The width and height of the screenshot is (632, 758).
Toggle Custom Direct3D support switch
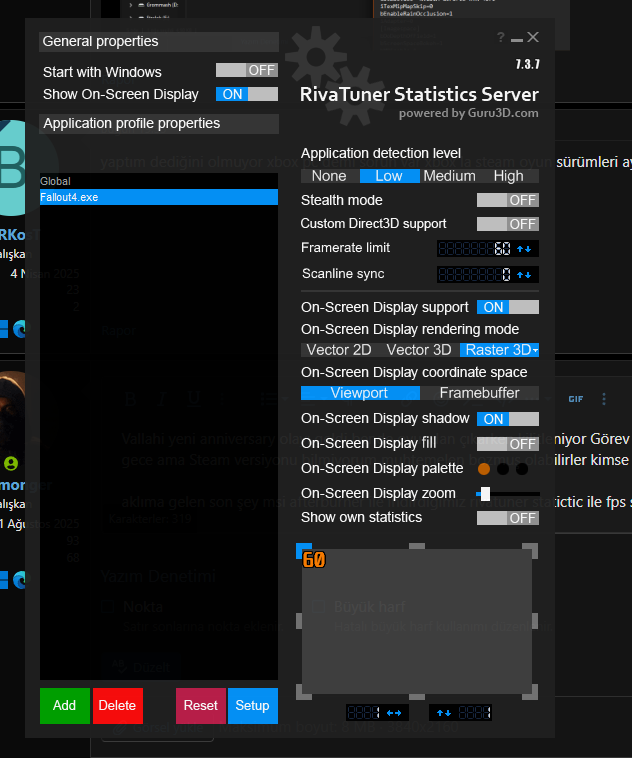[x=508, y=224]
